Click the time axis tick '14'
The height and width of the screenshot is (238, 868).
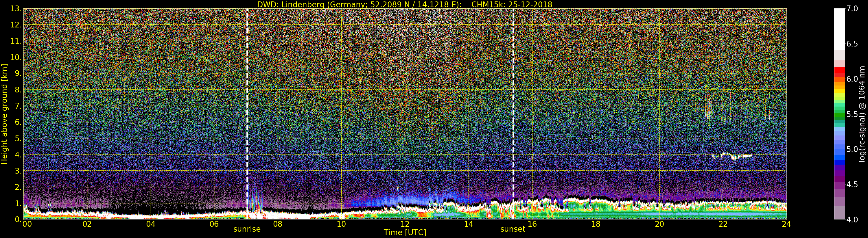click(x=468, y=224)
